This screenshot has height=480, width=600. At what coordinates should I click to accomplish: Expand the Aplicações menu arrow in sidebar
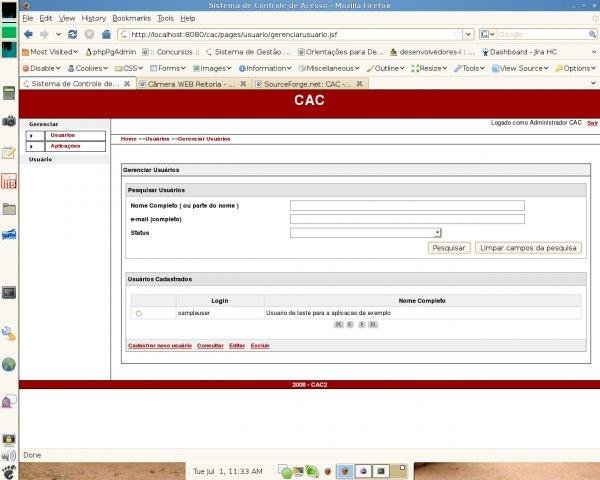(x=31, y=146)
